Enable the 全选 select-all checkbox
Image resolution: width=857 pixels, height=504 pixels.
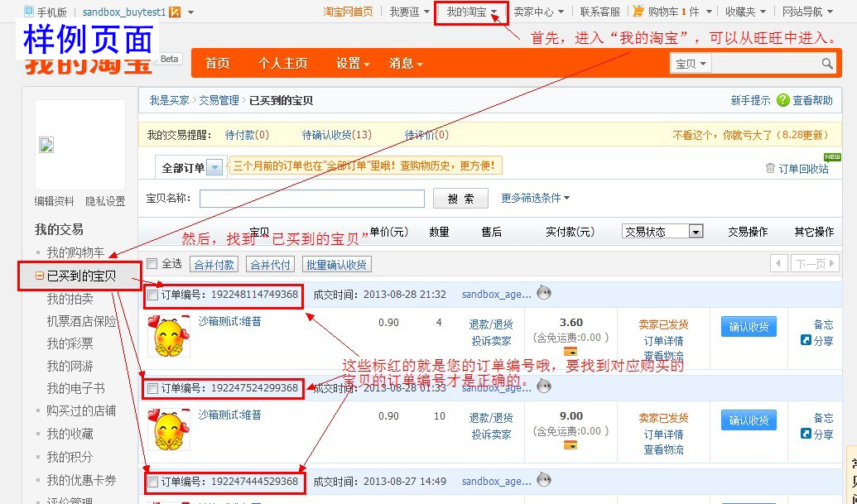[x=153, y=263]
